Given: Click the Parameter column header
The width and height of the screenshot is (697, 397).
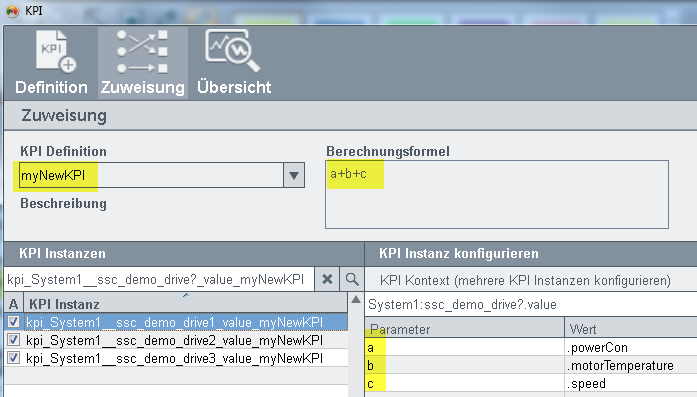Looking at the screenshot, I should (465, 329).
